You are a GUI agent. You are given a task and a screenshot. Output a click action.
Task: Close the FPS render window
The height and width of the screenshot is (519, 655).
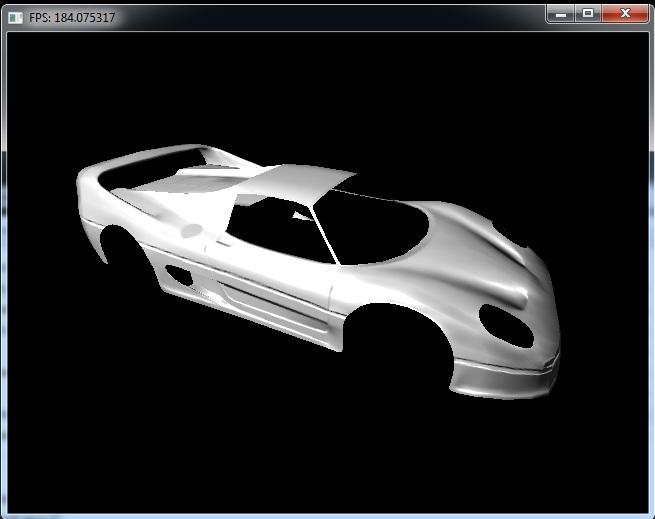[x=625, y=13]
